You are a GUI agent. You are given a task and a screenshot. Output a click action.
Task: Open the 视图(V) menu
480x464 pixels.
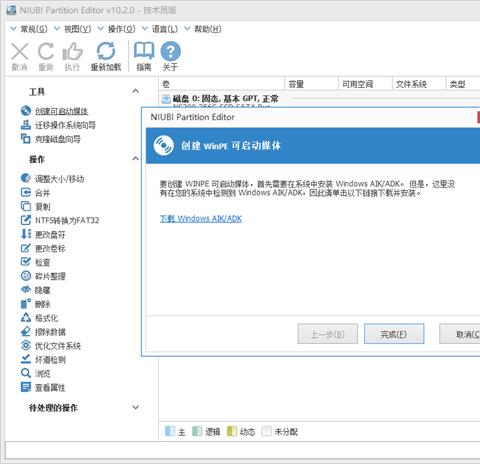[x=73, y=29]
